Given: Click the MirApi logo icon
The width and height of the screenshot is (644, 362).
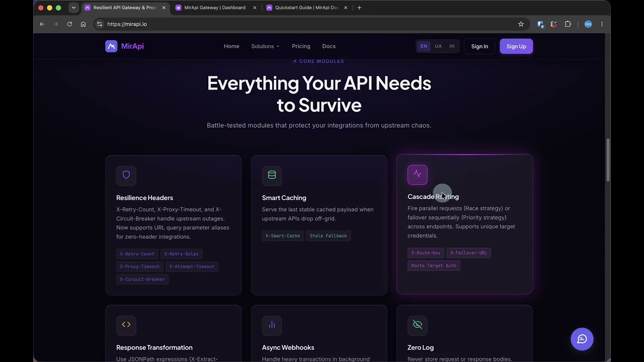Looking at the screenshot, I should pyautogui.click(x=111, y=46).
